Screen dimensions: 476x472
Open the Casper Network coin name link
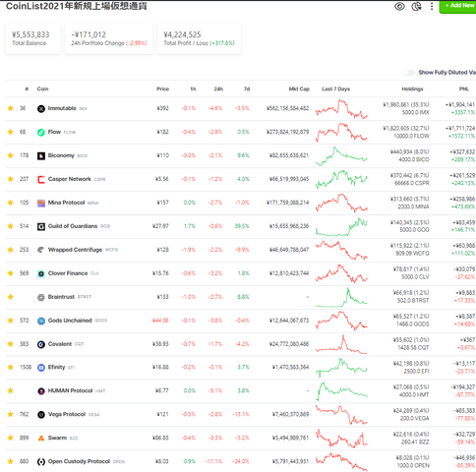[x=70, y=179]
